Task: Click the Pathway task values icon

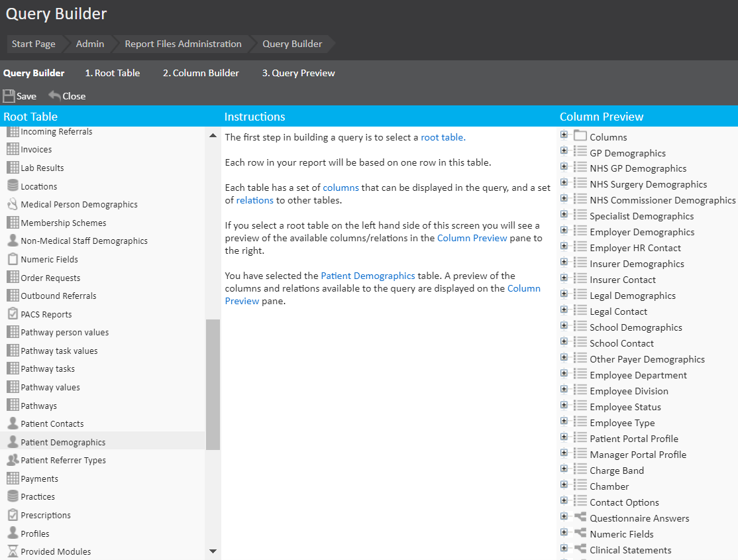Action: (x=13, y=351)
